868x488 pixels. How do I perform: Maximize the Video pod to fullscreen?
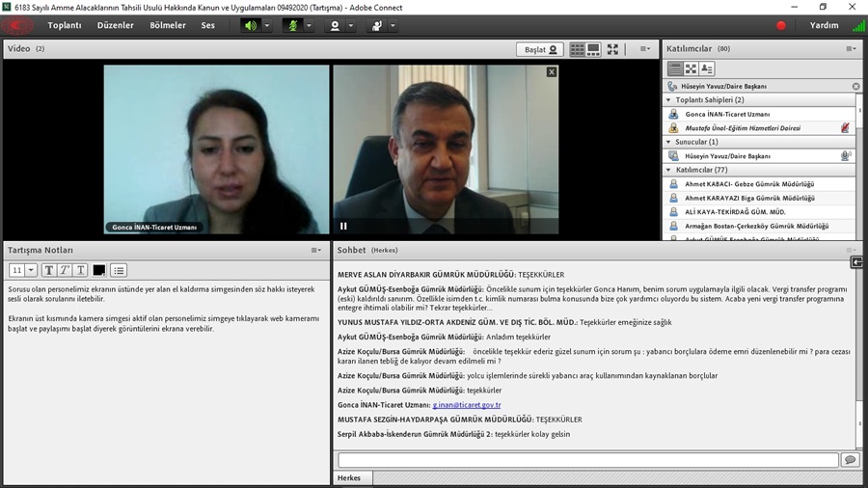(x=612, y=49)
